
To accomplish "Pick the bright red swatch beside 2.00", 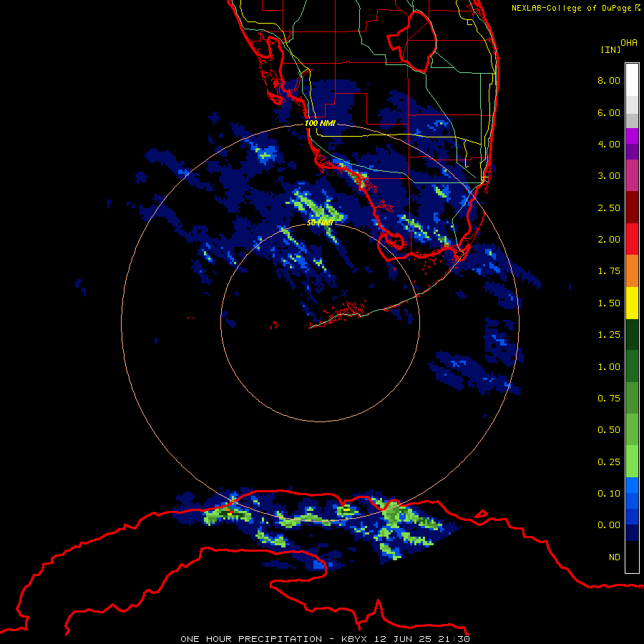I will [632, 240].
